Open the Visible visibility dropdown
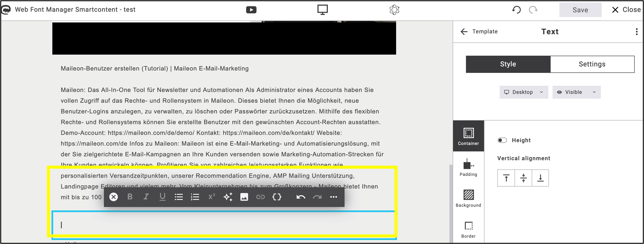Image resolution: width=644 pixels, height=244 pixels. pos(576,92)
